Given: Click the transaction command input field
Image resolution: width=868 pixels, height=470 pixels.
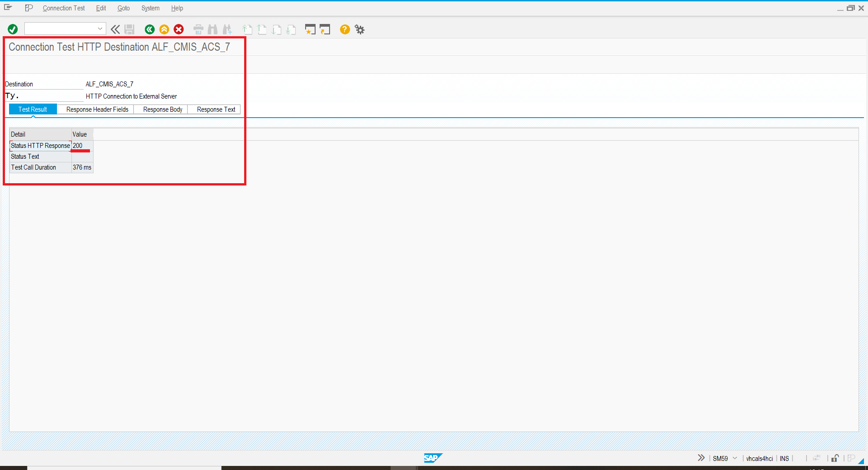Looking at the screenshot, I should coord(61,29).
